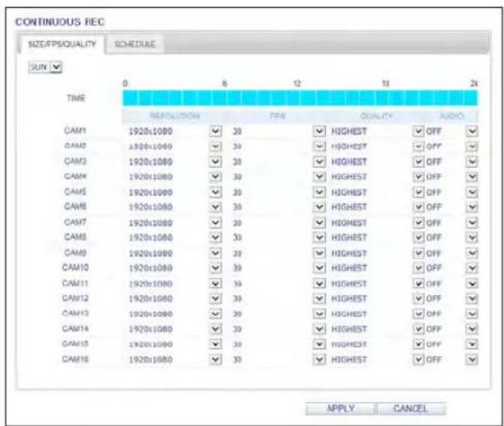Open CAM1 resolution dropdown
504x426 pixels.
[x=215, y=131]
